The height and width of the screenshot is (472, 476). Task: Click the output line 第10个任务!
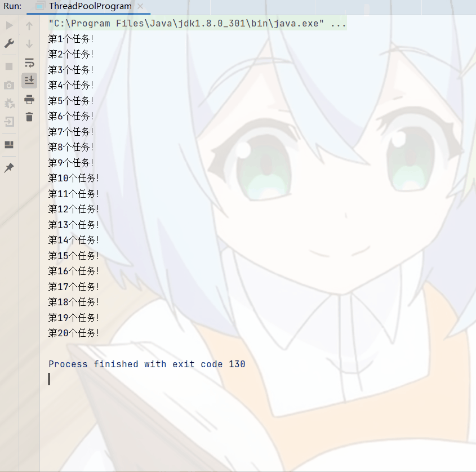point(74,178)
